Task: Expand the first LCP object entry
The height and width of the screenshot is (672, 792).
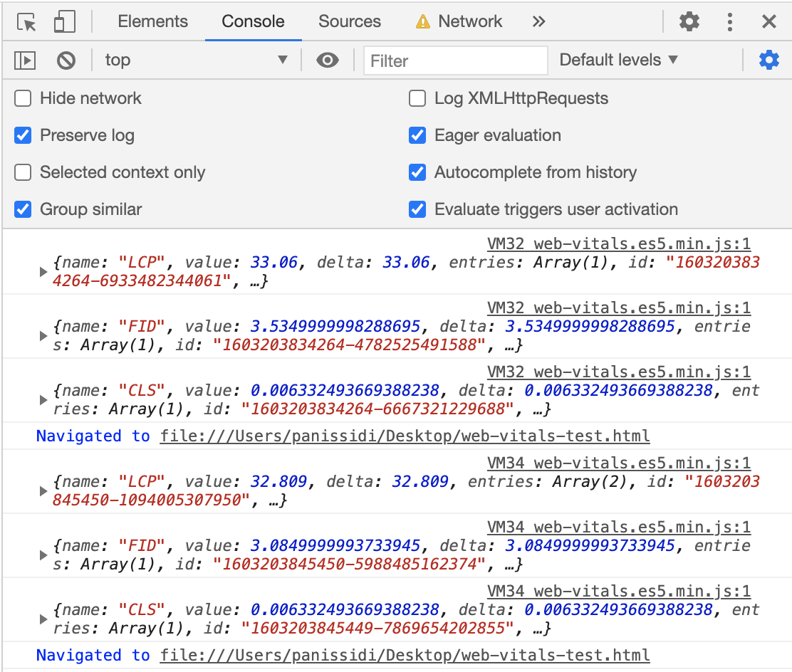Action: [43, 271]
